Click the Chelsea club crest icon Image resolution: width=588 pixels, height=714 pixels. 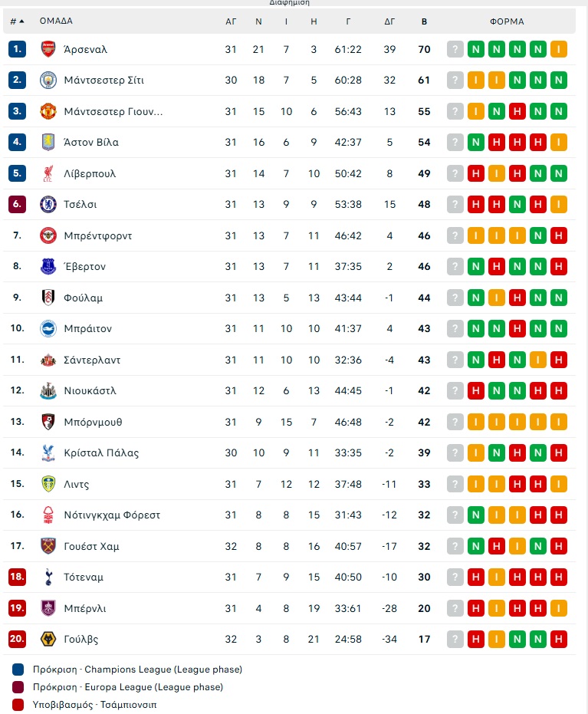(48, 204)
